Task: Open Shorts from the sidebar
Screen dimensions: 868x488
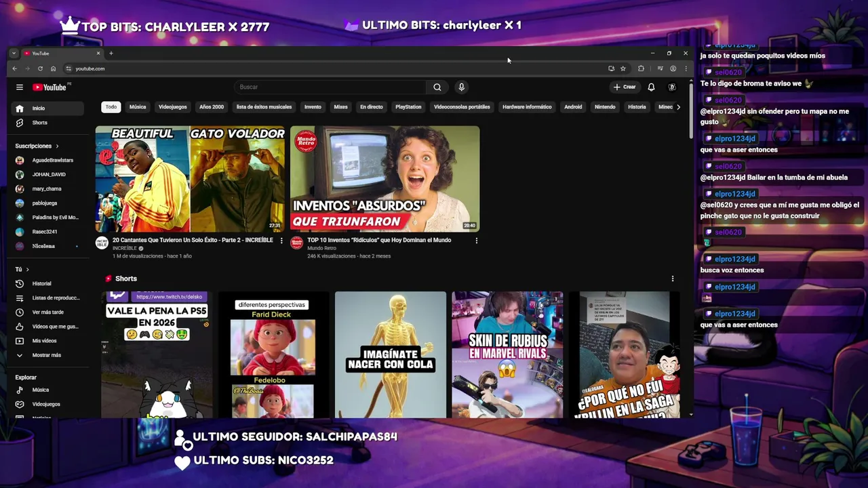Action: [47, 123]
